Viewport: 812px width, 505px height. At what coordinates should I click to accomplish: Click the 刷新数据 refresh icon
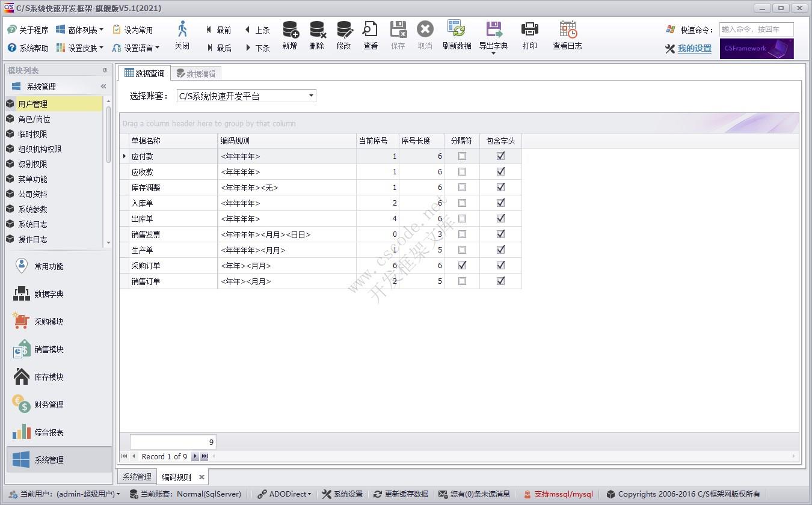tap(457, 36)
